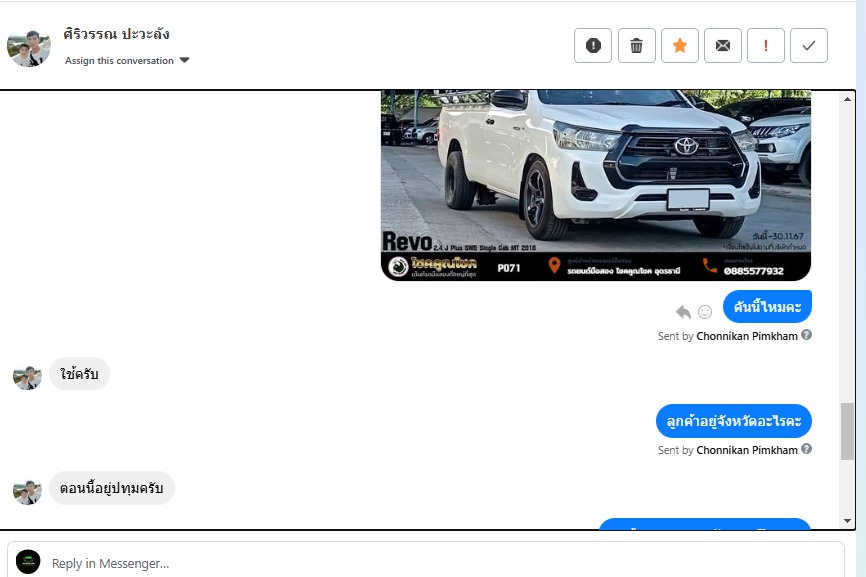This screenshot has height=577, width=866.
Task: Grab the chat scrollbar thumb
Action: [847, 431]
